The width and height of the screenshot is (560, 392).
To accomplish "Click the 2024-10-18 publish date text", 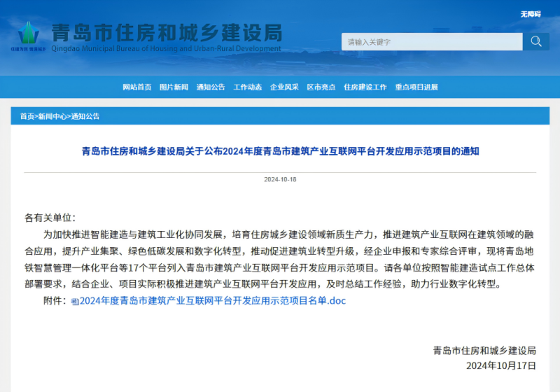I will 280,179.
